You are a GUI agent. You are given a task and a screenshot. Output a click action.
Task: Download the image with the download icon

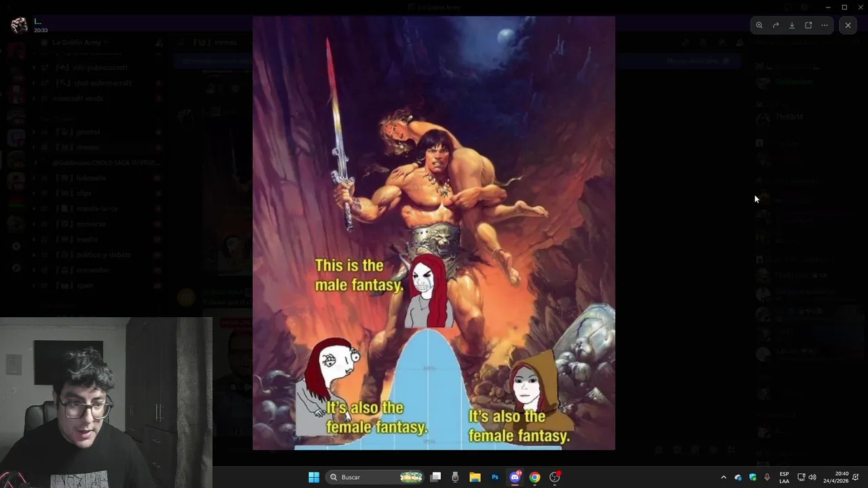click(792, 25)
